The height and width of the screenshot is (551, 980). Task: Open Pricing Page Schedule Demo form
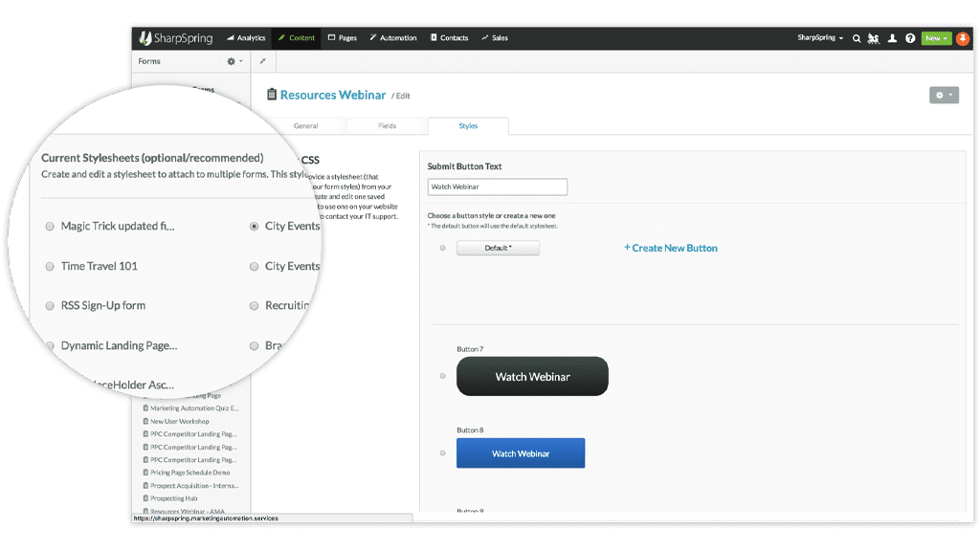[x=187, y=473]
